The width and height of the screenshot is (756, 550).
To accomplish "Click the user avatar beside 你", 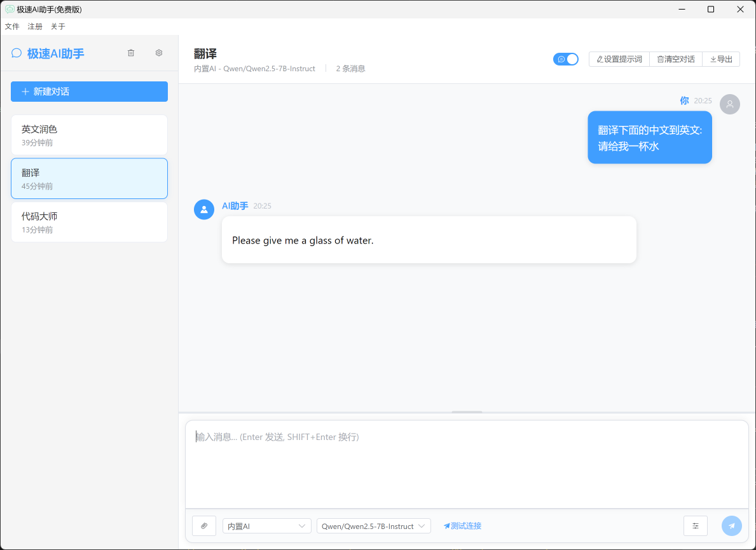I will (x=729, y=104).
